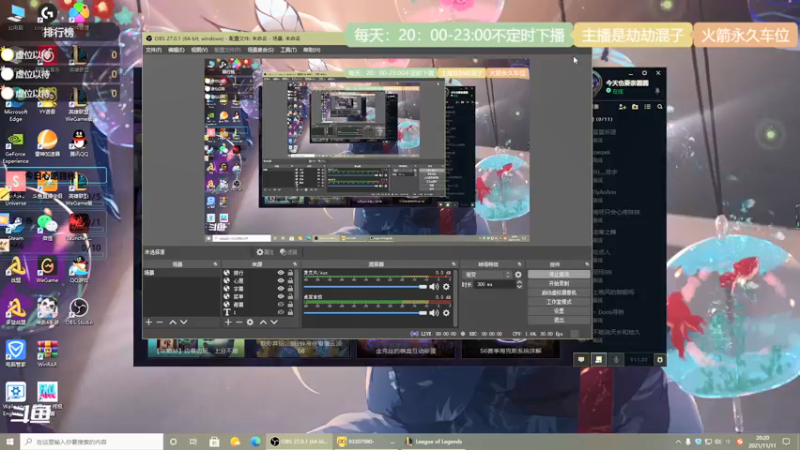Open 场景集合(S) menu in OBS
This screenshot has width=800, height=450.
tap(261, 50)
